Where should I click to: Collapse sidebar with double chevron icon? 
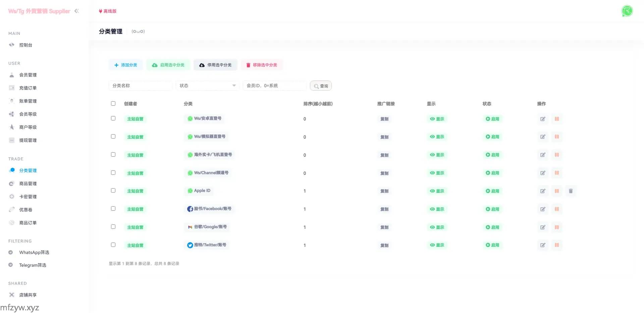(76, 11)
